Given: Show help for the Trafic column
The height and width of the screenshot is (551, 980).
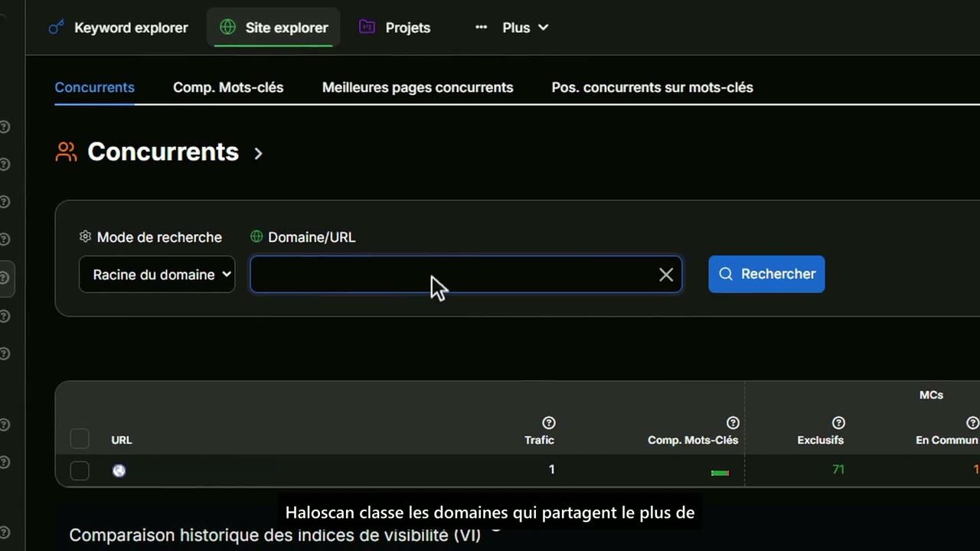Looking at the screenshot, I should [548, 422].
